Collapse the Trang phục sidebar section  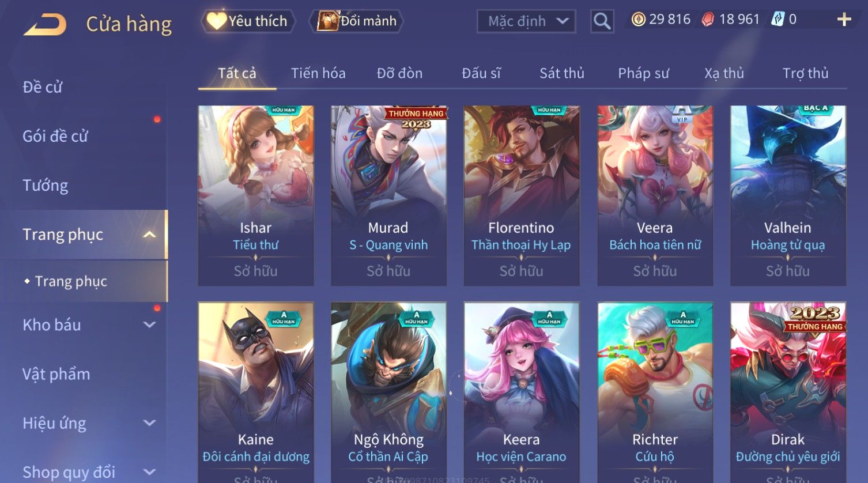click(149, 235)
